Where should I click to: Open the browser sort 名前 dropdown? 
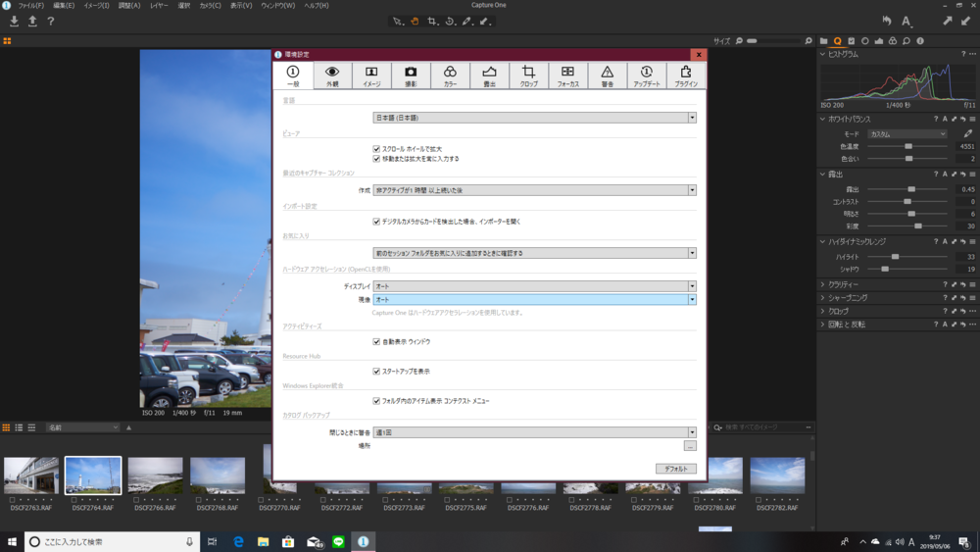click(82, 427)
